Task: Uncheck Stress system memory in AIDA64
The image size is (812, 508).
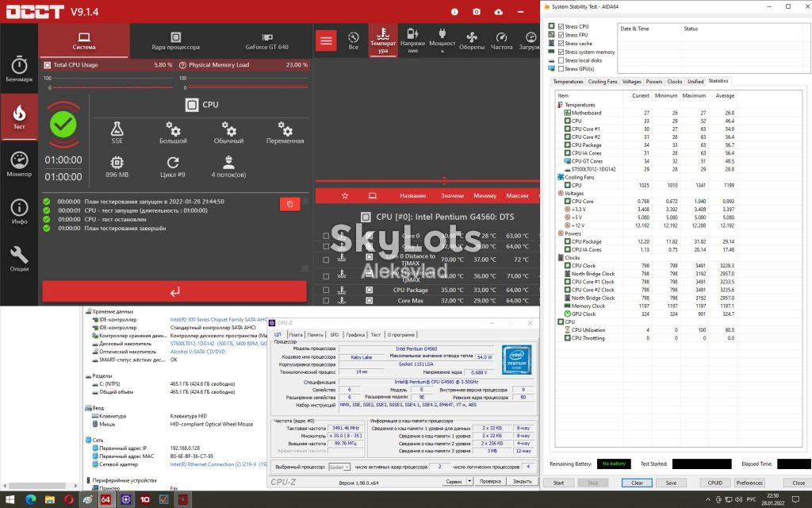Action: pos(561,52)
